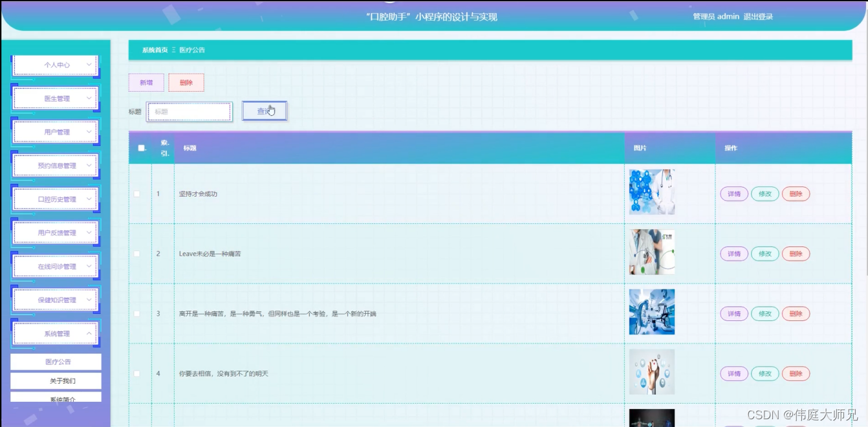Log out via 退出登录 link
Image resolution: width=868 pixels, height=427 pixels.
tap(758, 17)
